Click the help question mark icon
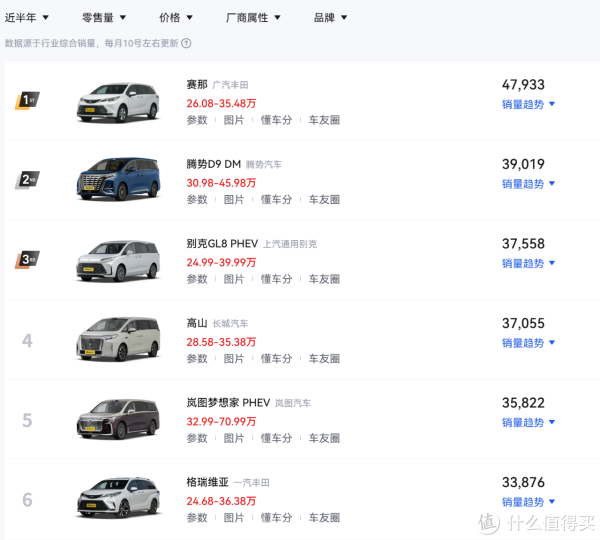This screenshot has width=600, height=540. (x=186, y=43)
